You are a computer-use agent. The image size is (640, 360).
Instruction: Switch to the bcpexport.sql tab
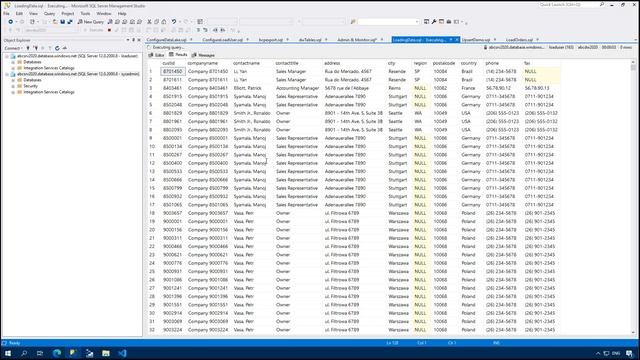[271, 40]
